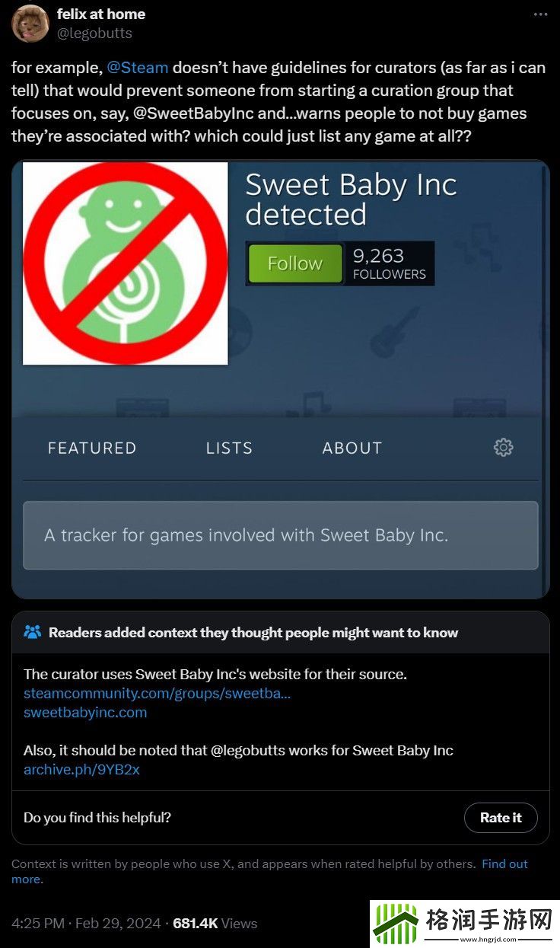Open the steamcommunity.com groups link
Screen dimensions: 560x948
pos(157,694)
